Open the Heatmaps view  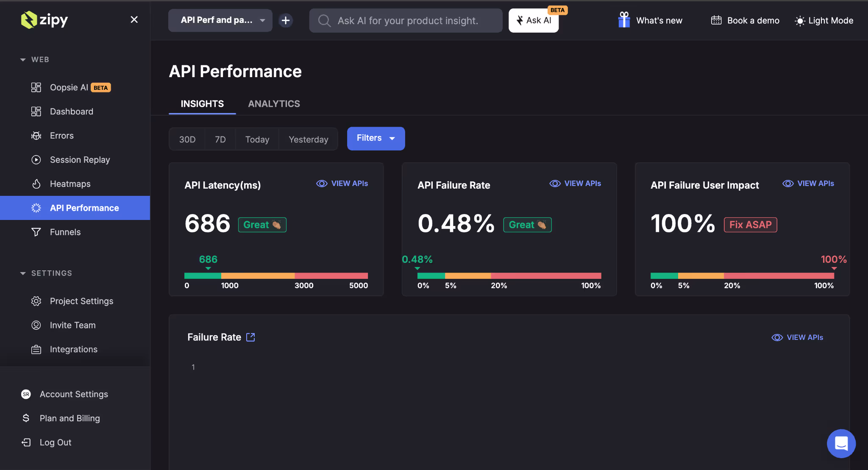pos(70,184)
